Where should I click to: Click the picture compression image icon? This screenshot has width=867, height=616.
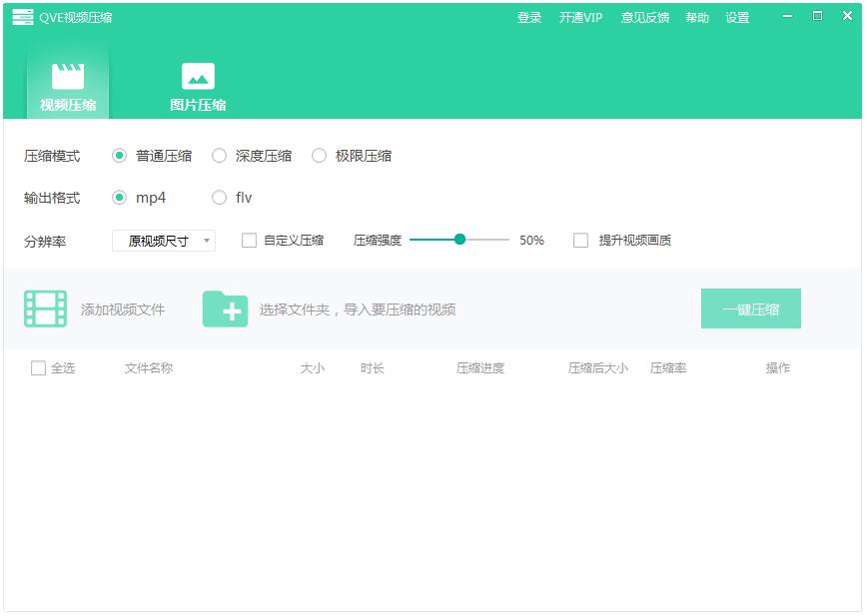point(198,77)
